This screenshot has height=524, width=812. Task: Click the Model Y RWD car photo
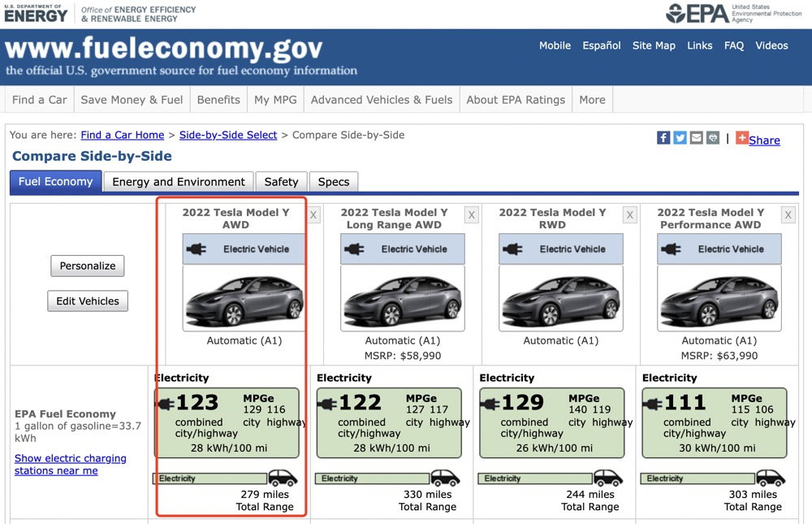[x=561, y=298]
